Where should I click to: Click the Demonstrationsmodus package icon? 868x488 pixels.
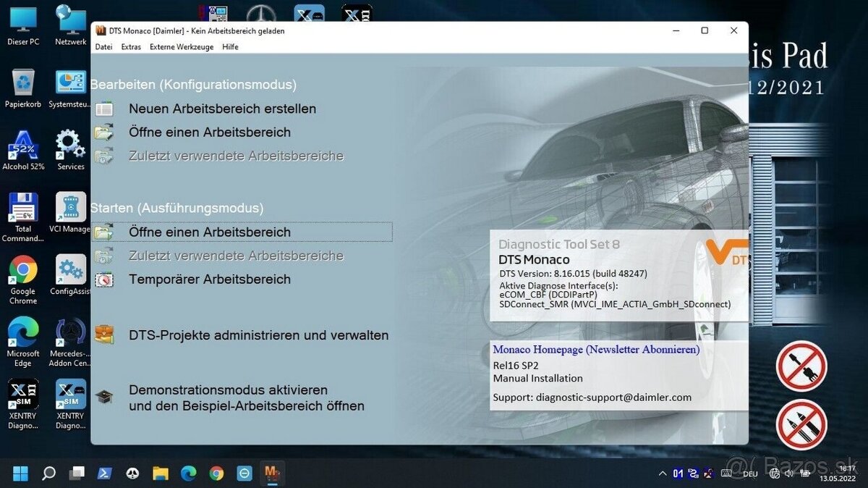point(105,397)
